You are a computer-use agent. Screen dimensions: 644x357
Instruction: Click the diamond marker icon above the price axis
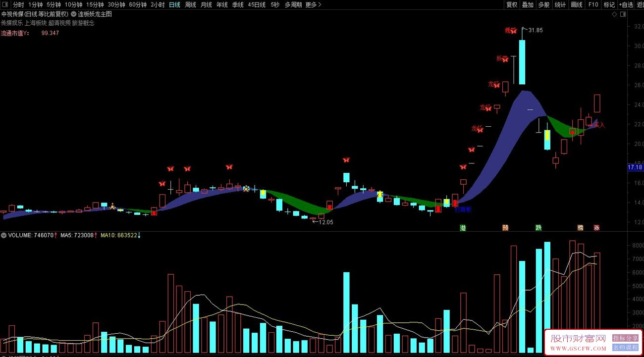pyautogui.click(x=615, y=15)
